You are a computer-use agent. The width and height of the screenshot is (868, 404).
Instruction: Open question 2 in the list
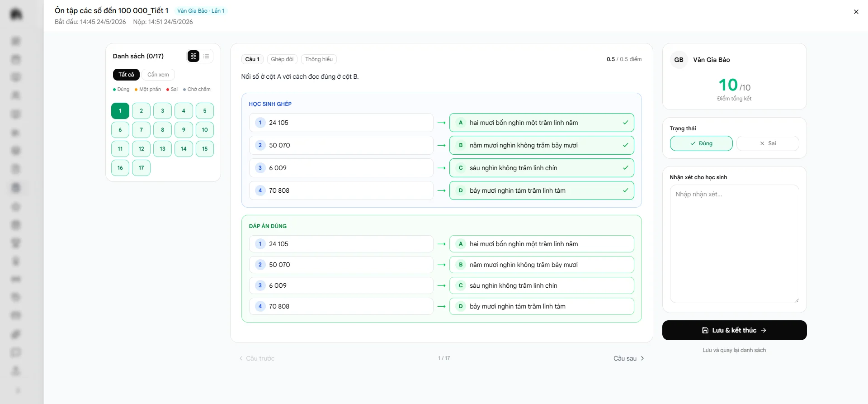142,111
